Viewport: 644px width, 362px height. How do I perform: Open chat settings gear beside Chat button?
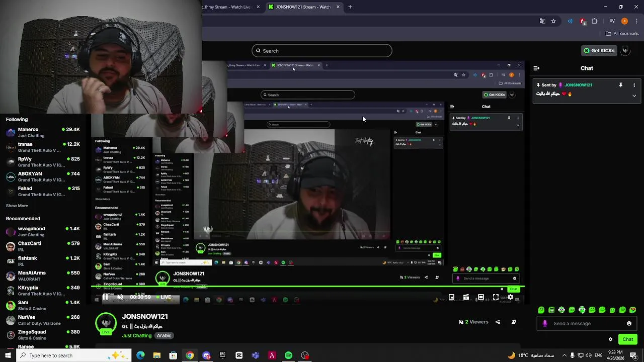point(610,339)
